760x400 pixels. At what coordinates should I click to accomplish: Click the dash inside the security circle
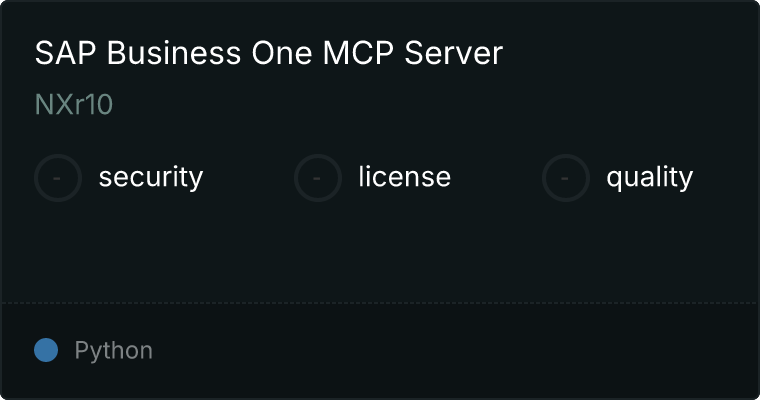(57, 178)
